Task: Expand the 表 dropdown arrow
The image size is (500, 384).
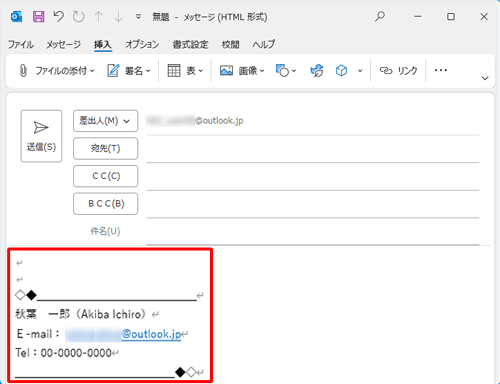Action: (201, 71)
